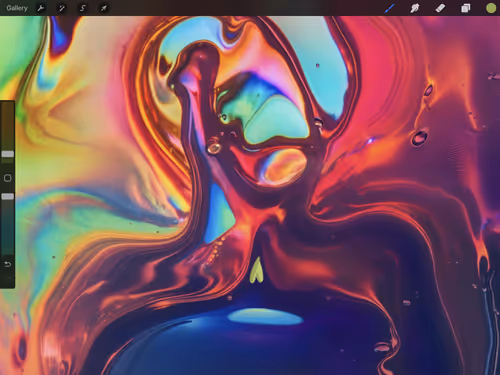Activate the Selection S-shaped tool
Viewport: 500px width, 375px height.
coord(83,8)
